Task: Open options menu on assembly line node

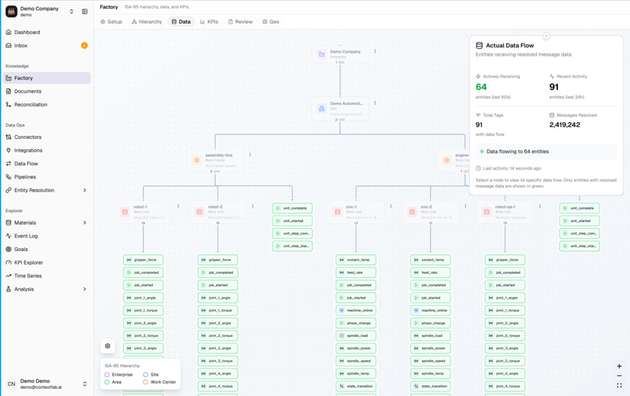Action: (250, 155)
